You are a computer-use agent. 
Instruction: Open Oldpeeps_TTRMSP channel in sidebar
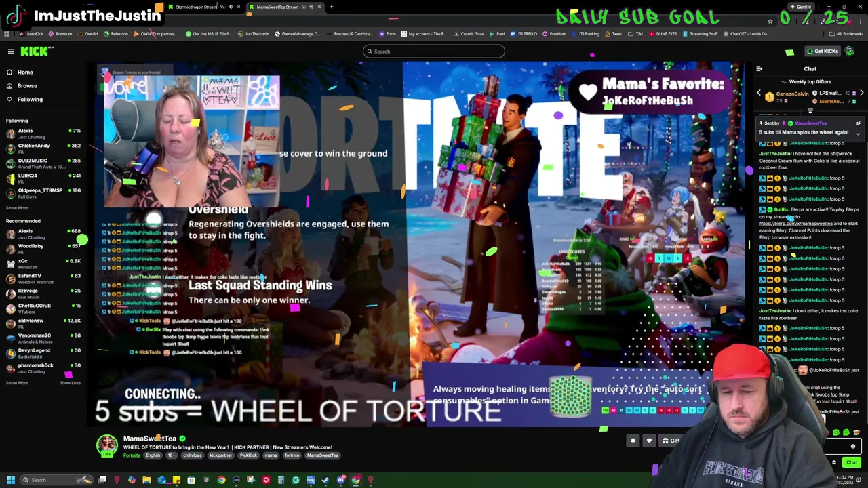(42, 192)
